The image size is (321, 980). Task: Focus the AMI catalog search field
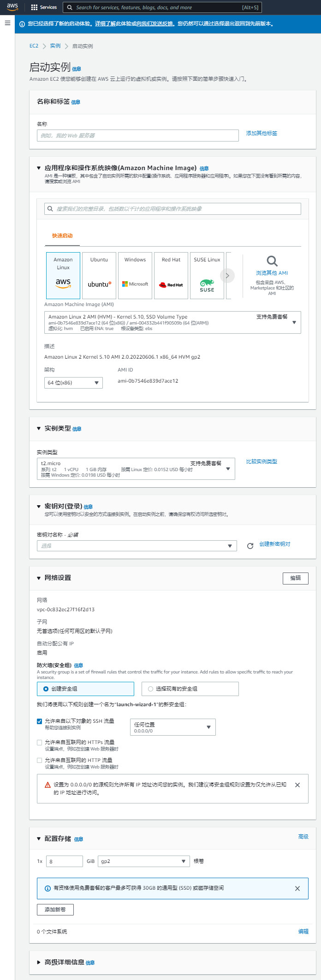coord(172,209)
